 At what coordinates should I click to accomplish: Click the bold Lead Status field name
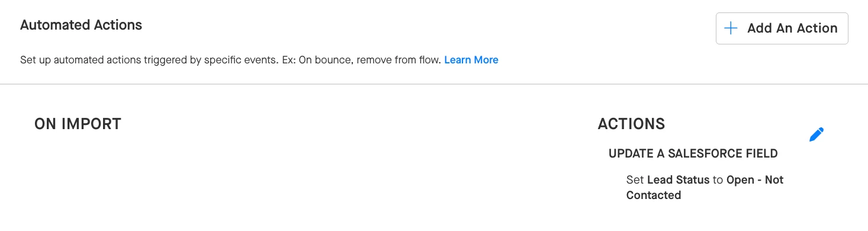click(x=679, y=179)
